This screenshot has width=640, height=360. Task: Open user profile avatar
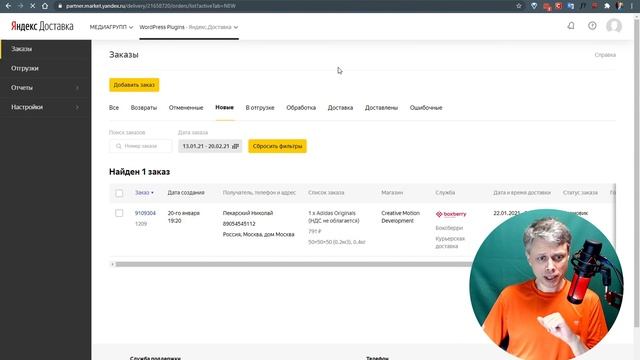614,26
